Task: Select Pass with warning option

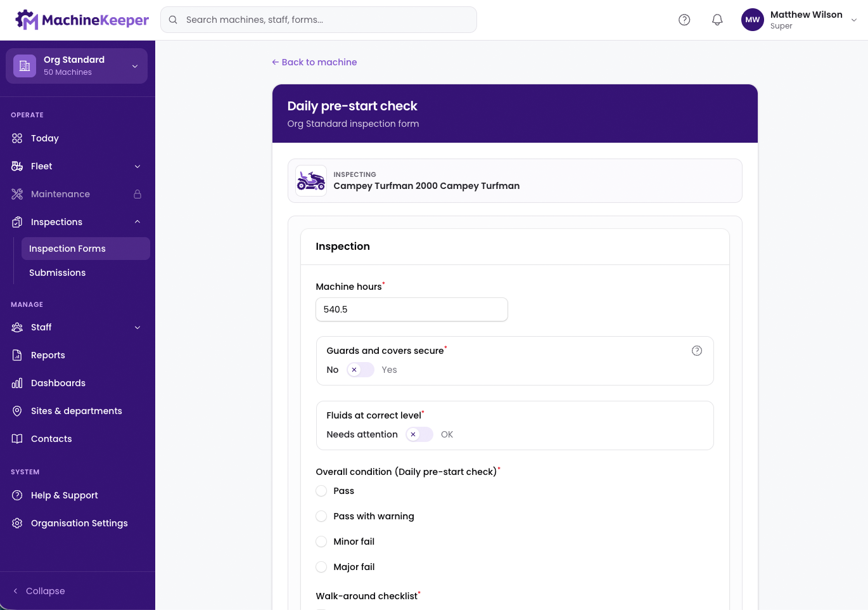Action: tap(321, 516)
